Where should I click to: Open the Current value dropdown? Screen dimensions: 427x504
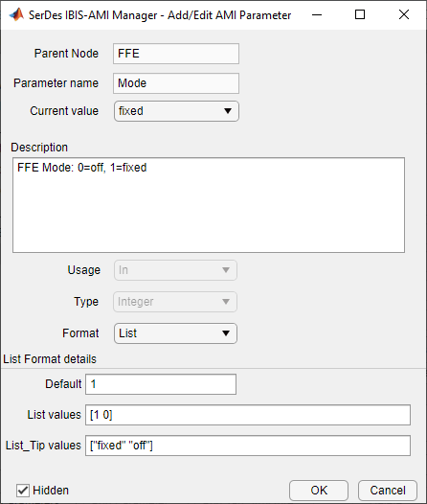point(176,111)
